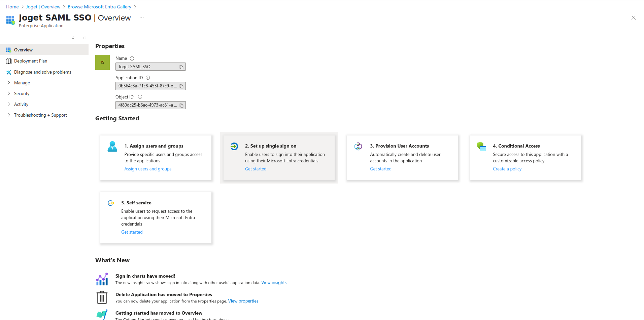Image resolution: width=644 pixels, height=320 pixels.
Task: Click 'Sign in charts have moved!' heading
Action: coord(145,276)
